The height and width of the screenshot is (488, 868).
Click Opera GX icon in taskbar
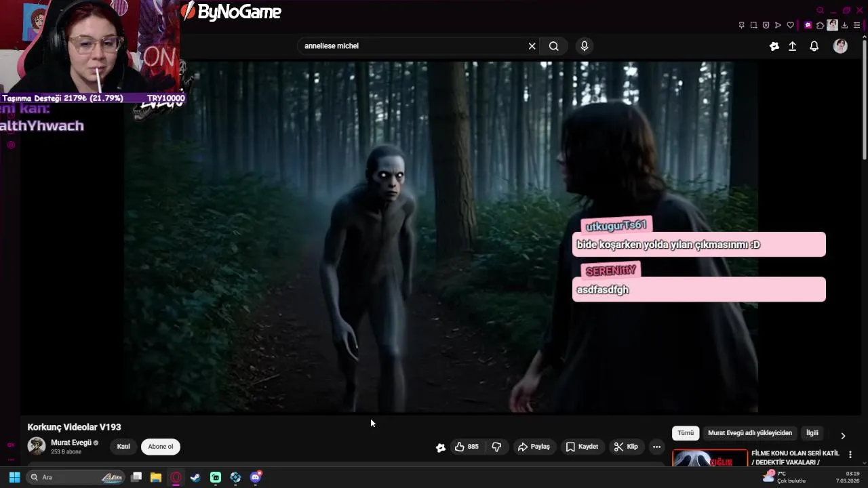tap(176, 477)
